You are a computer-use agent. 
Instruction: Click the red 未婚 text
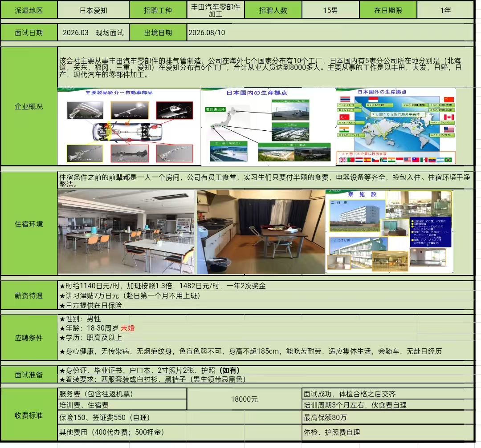128,328
